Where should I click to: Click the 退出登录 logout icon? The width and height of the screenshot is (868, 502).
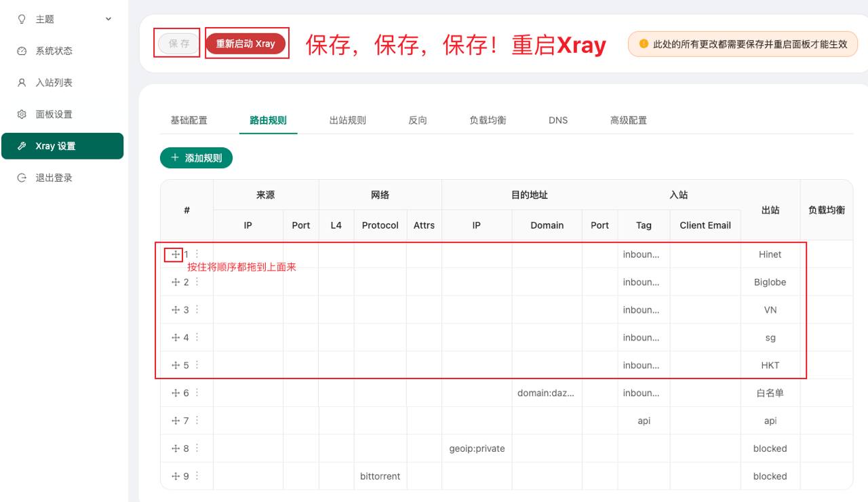(x=22, y=178)
